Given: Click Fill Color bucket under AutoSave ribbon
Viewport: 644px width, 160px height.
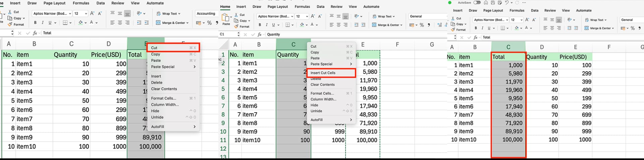Looking at the screenshot, I should 517,28.
